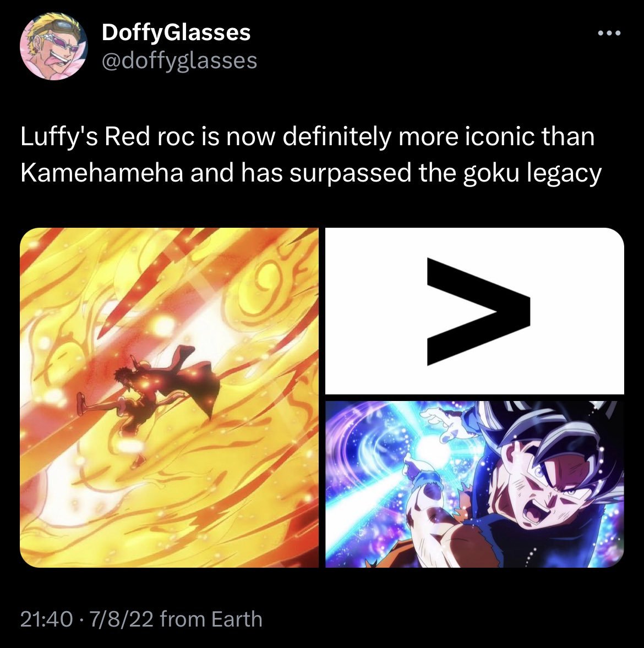Click the word Luffy's in the tweet
The width and height of the screenshot is (644, 648).
point(59,136)
